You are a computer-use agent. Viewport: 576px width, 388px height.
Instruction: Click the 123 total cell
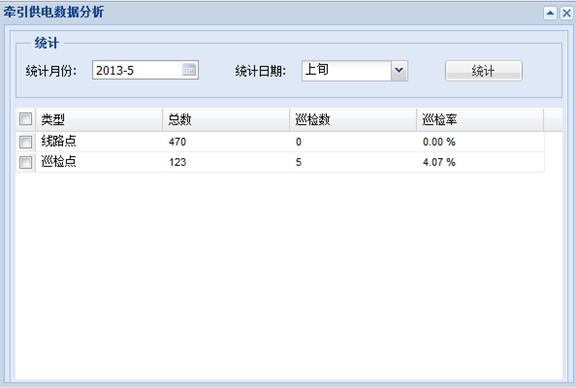click(x=177, y=162)
